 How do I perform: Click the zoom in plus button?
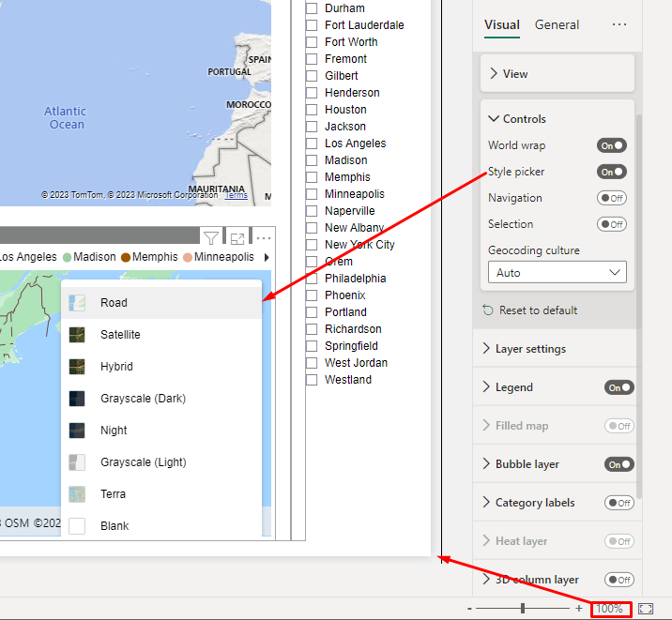(579, 609)
